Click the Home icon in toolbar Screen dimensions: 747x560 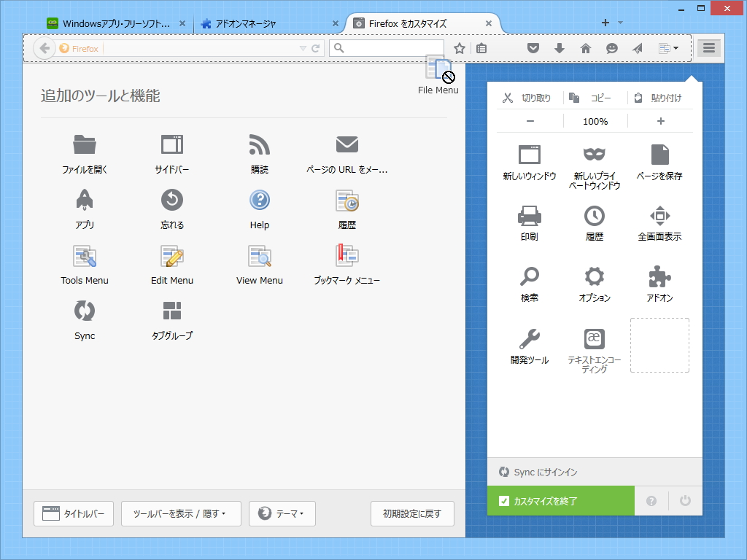pyautogui.click(x=586, y=48)
